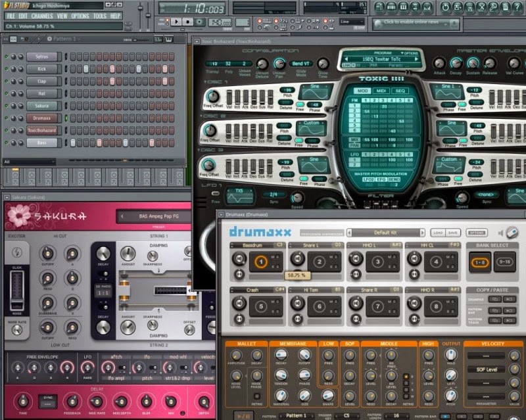Click the Sakura exciter click slider
The image size is (526, 420).
tap(17, 289)
